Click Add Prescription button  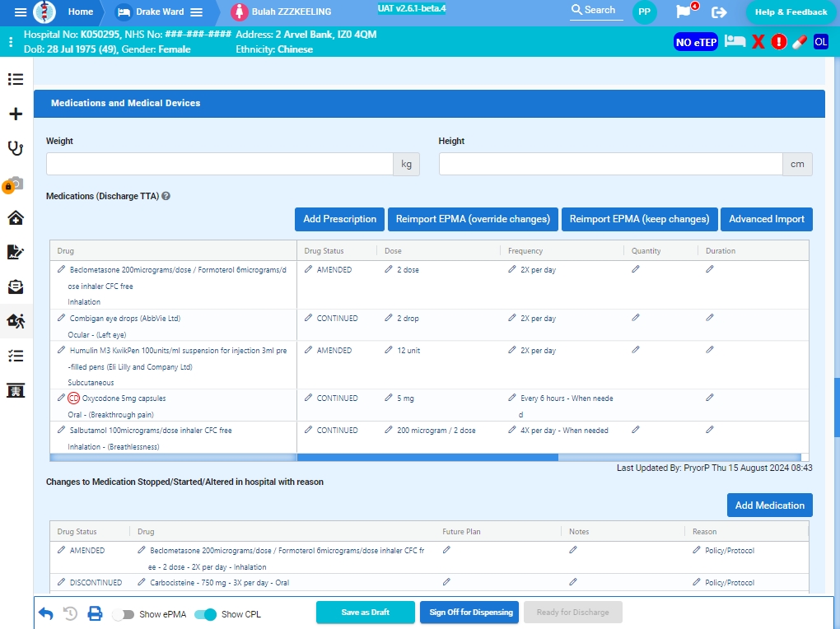tap(339, 219)
